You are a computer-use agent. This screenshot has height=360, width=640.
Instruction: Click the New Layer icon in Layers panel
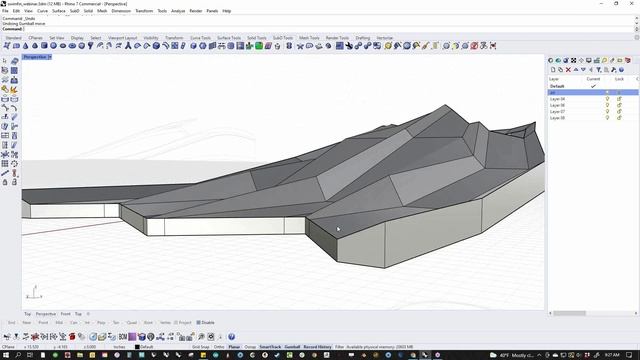(553, 70)
